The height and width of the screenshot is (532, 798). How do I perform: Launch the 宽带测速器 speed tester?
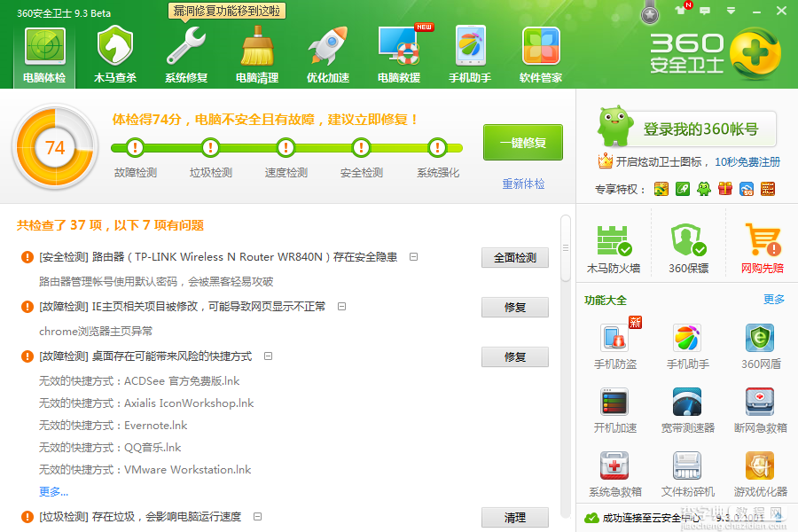tap(687, 411)
